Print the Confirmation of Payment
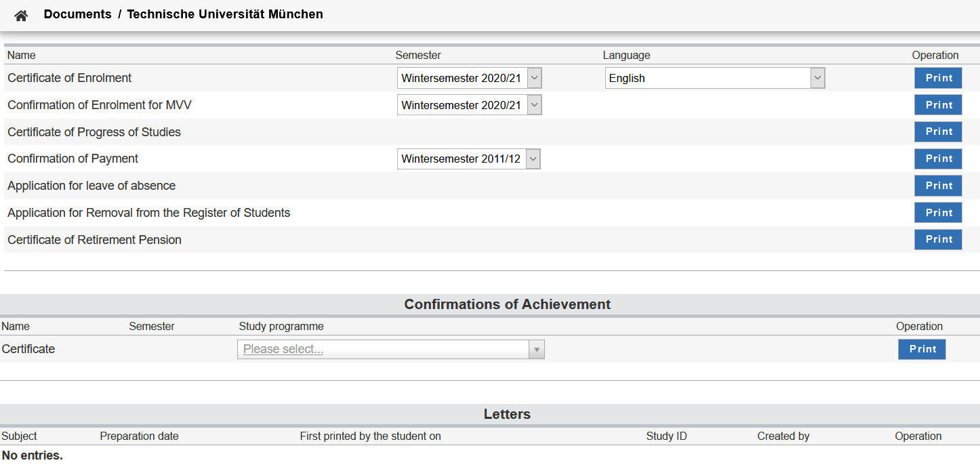The image size is (980, 469). [x=938, y=159]
